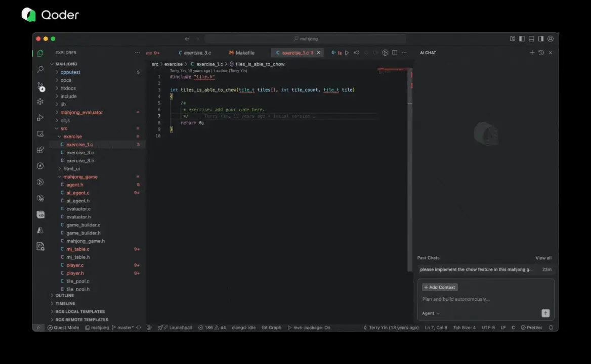591x364 pixels.
Task: Focus the Plan and build autonomously input
Action: point(485,299)
